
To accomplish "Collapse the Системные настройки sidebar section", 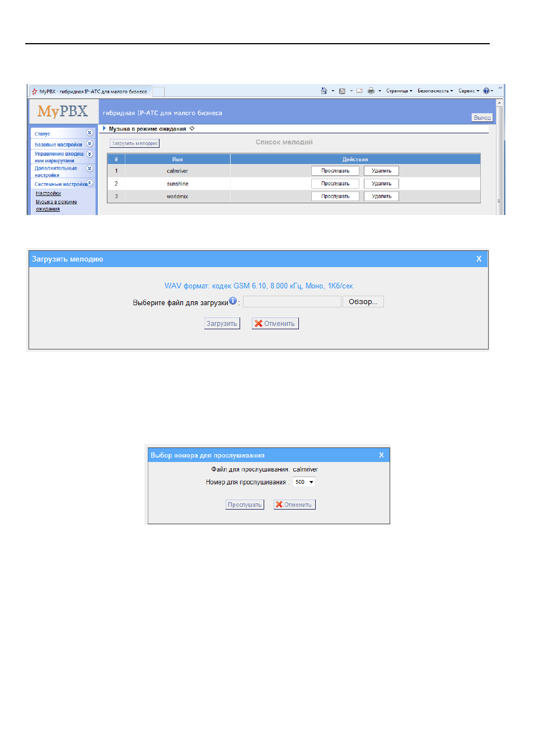I will (x=90, y=183).
